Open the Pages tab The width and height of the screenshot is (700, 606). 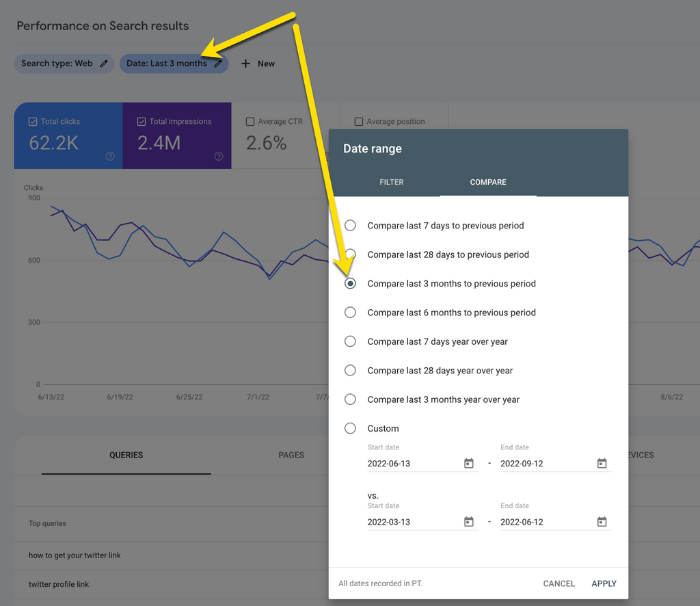(x=291, y=455)
